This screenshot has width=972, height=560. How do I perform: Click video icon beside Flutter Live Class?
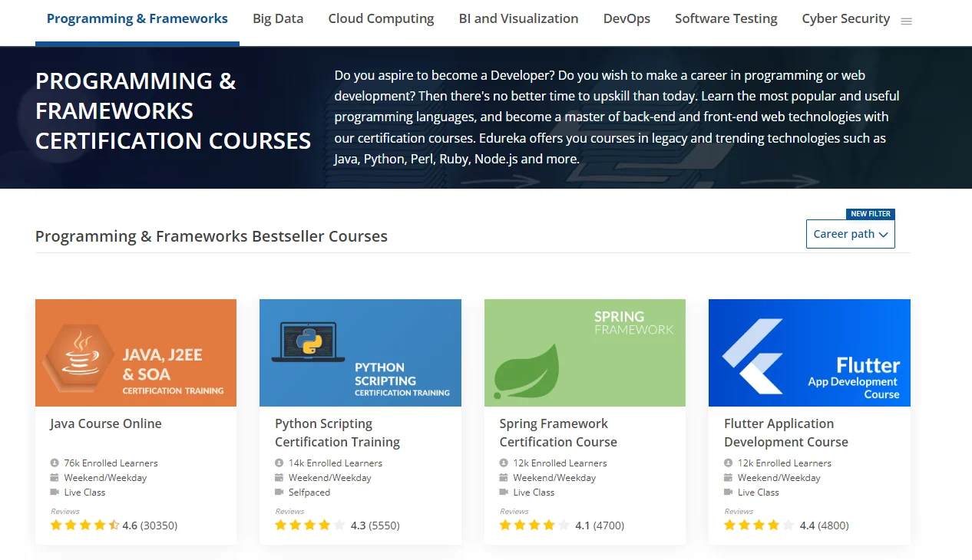[x=729, y=492]
